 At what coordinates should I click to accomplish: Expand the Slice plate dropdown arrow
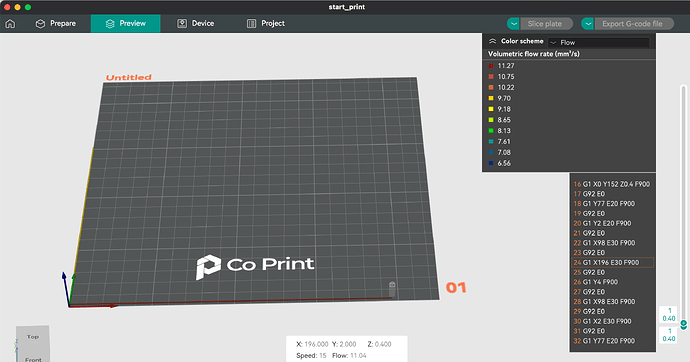click(513, 24)
